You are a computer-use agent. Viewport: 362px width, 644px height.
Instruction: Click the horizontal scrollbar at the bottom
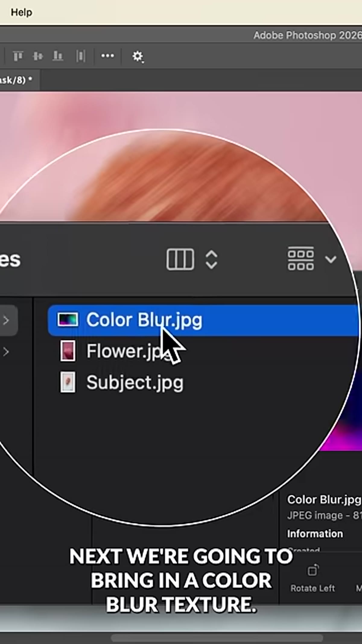217,638
